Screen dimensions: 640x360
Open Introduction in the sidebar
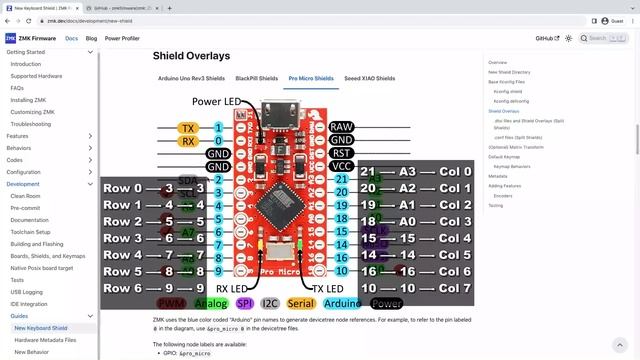(x=26, y=64)
